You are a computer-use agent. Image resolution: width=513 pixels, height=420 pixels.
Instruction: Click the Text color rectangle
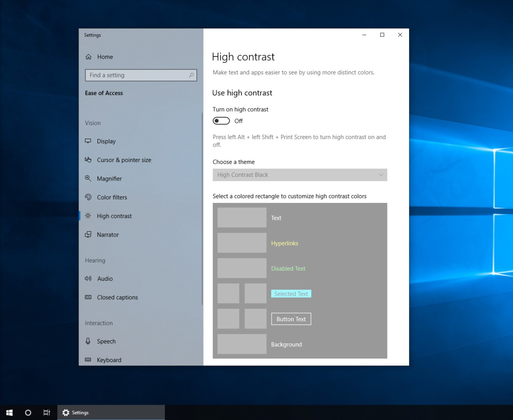point(242,218)
